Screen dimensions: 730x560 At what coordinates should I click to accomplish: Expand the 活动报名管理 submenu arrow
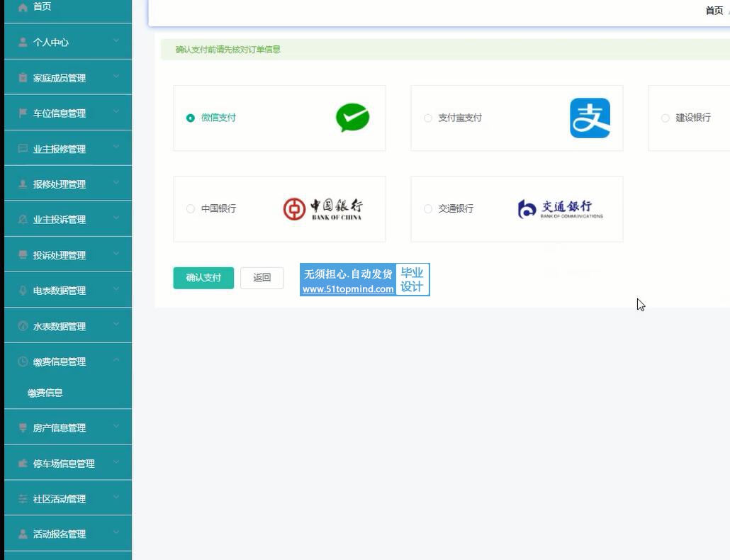(x=116, y=532)
